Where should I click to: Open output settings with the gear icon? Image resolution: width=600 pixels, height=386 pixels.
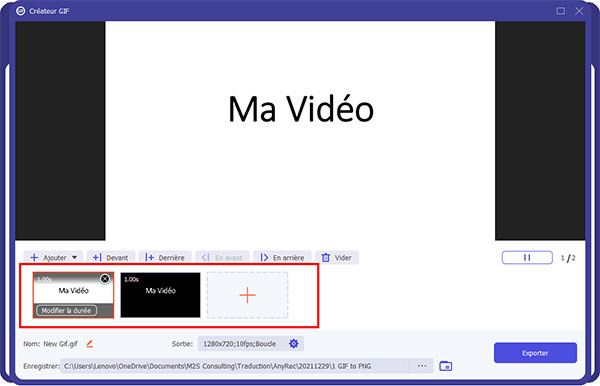coord(293,344)
